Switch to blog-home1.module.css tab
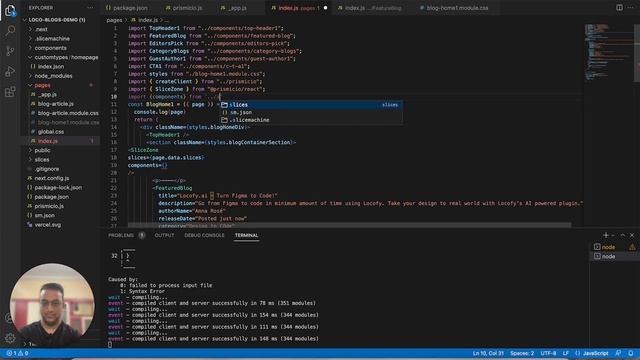The image size is (640, 360). click(x=457, y=8)
